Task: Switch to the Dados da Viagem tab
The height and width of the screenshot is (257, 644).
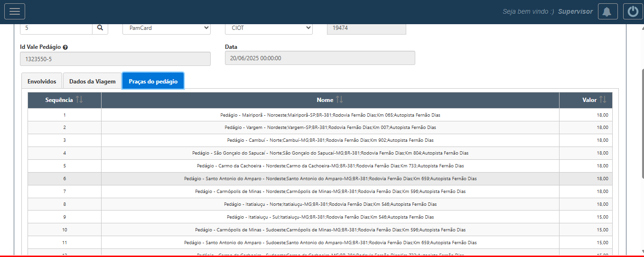Action: (x=92, y=82)
